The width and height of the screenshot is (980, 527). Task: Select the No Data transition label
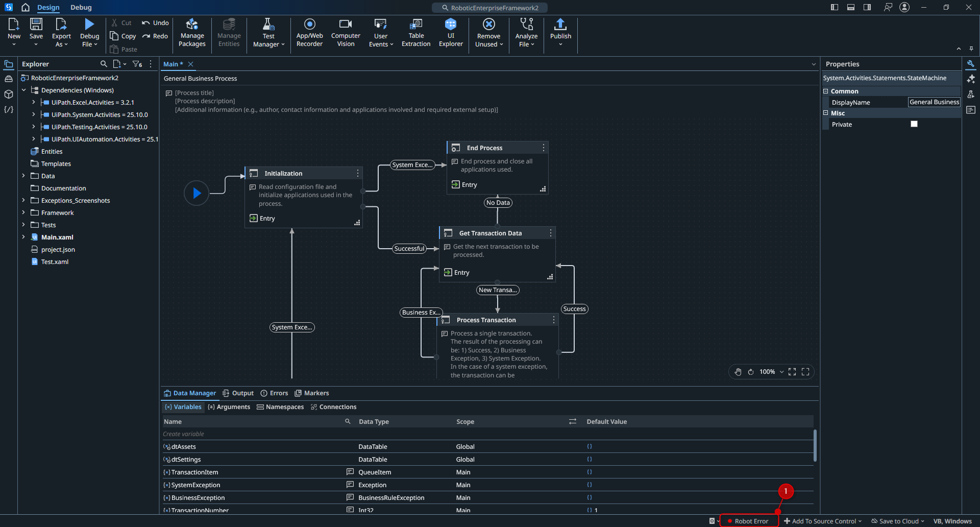(498, 203)
